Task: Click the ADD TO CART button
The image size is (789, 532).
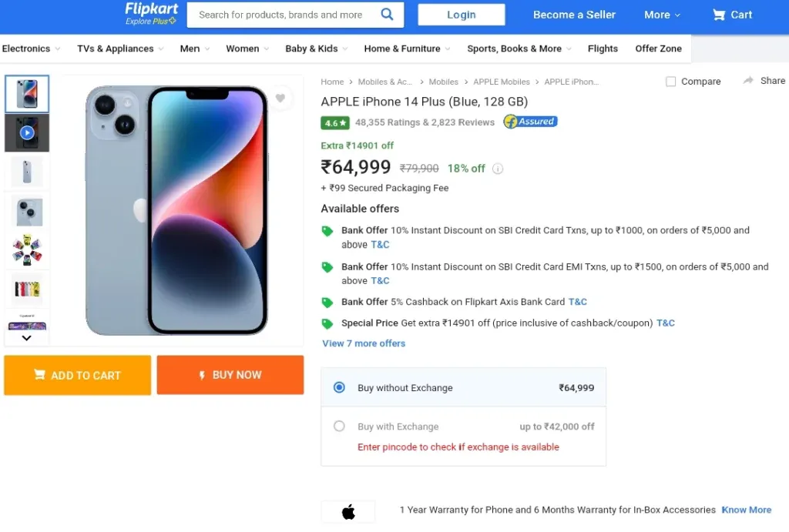Action: 78,375
